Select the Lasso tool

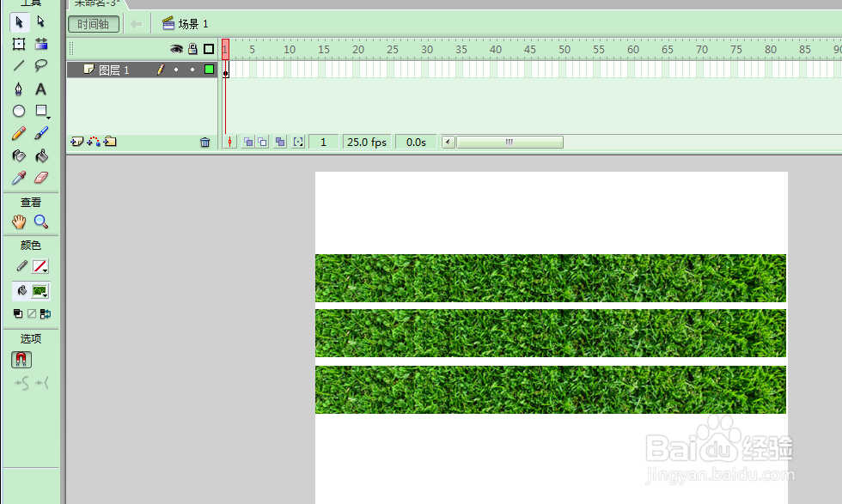pyautogui.click(x=41, y=66)
